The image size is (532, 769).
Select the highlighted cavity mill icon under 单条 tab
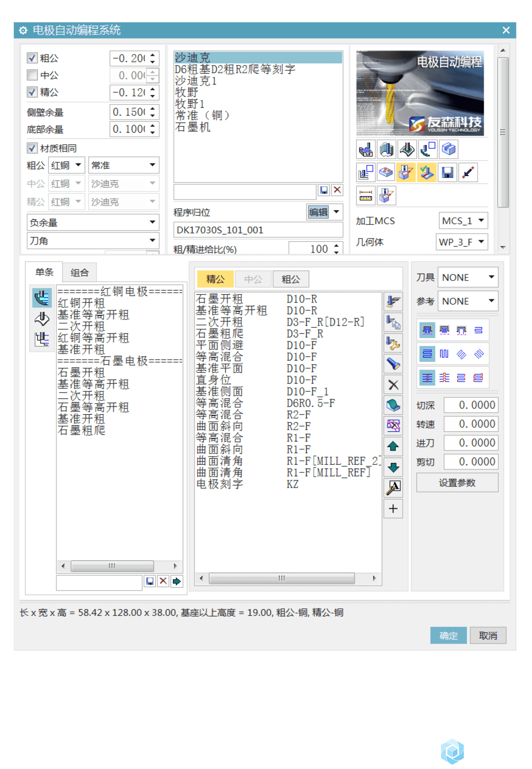tap(42, 298)
